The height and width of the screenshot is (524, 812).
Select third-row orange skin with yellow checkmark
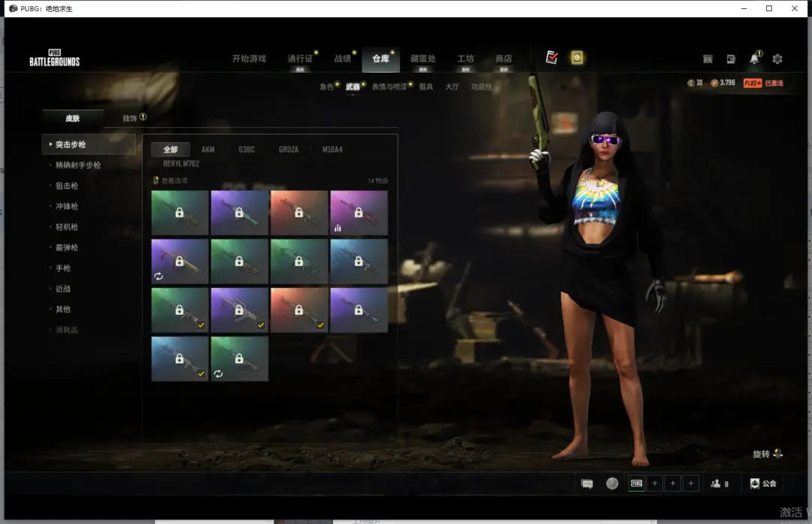299,310
